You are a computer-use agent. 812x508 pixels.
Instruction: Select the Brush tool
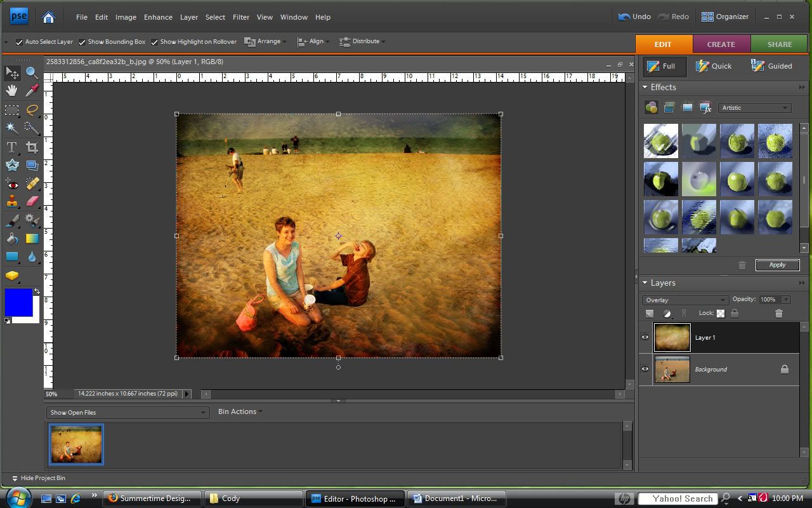12,221
